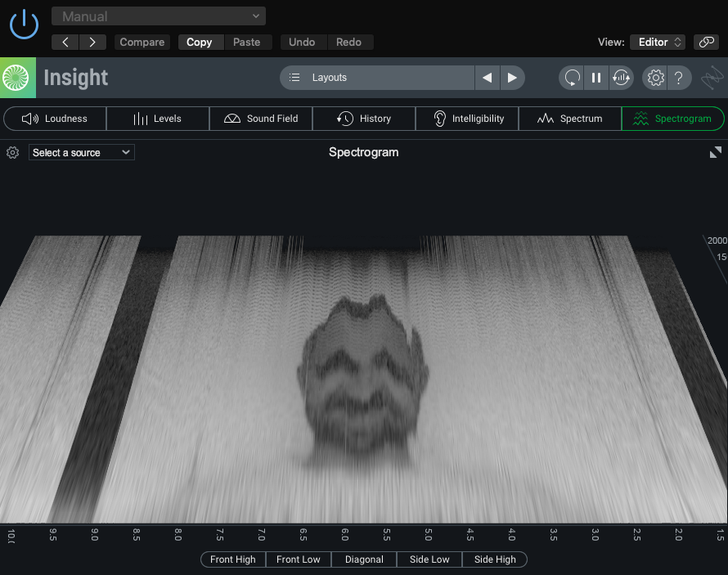Click the sidechain link icon

[x=705, y=42]
